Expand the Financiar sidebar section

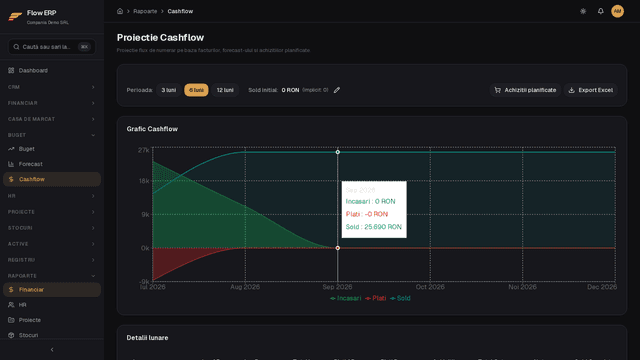52,103
